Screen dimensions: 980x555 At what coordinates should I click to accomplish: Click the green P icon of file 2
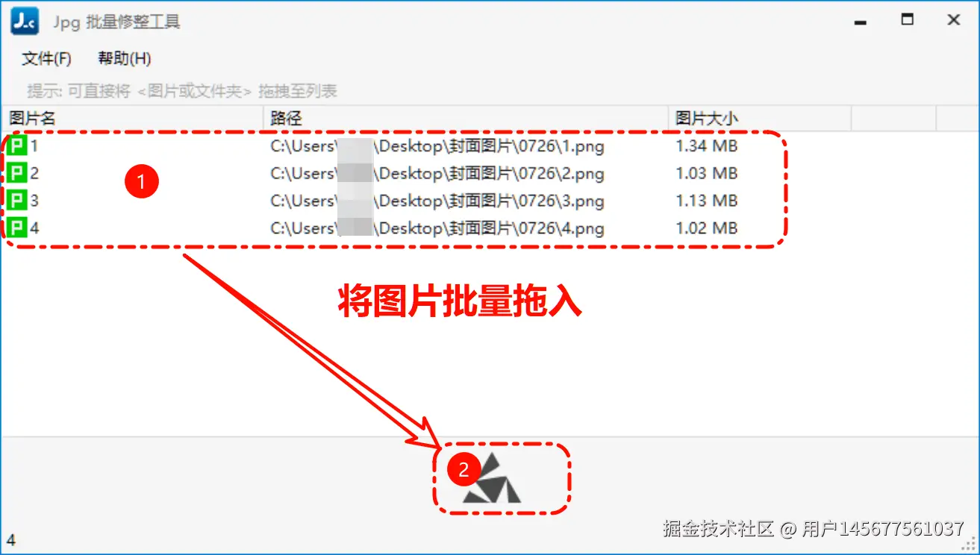(x=17, y=174)
